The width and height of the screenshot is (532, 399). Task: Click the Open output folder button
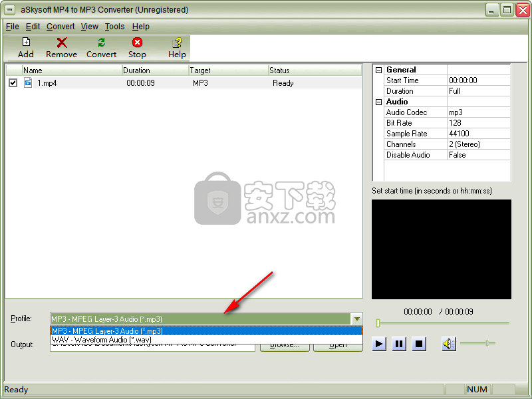[x=338, y=347]
